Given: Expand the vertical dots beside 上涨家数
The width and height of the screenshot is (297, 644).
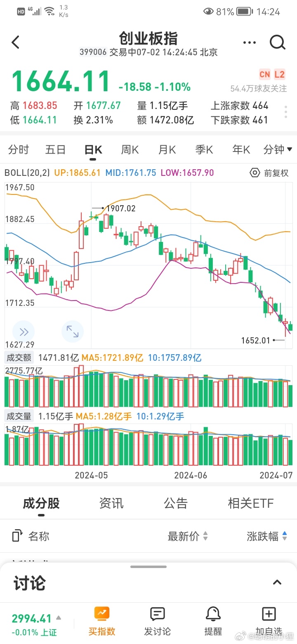Looking at the screenshot, I should (286, 112).
